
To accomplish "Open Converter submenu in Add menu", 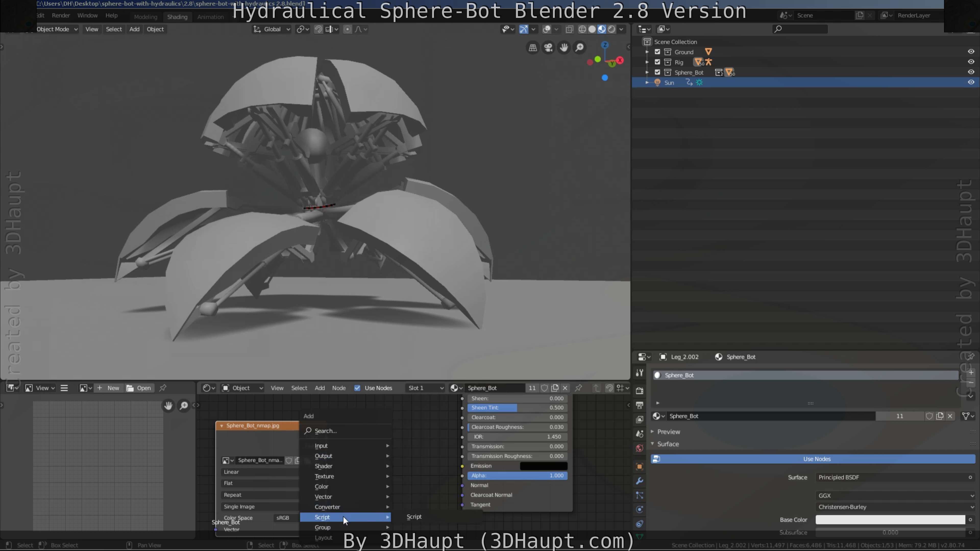I will (346, 507).
